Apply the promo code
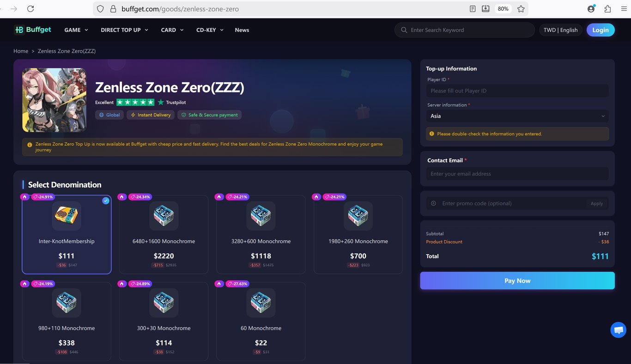 click(597, 203)
